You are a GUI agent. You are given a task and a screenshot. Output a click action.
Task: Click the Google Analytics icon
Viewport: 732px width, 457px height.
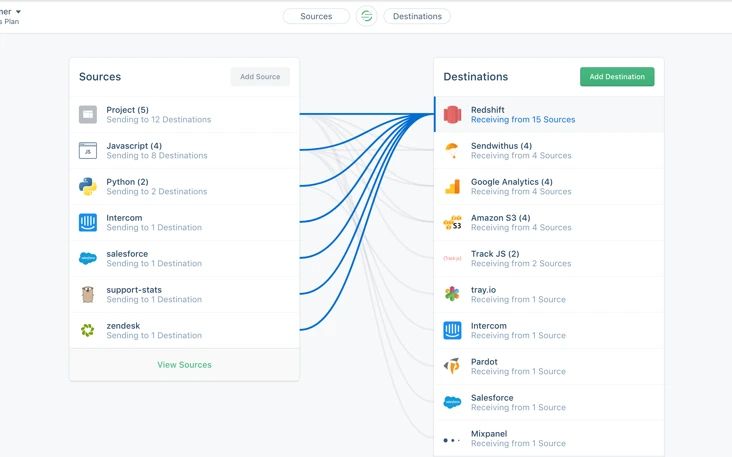(x=452, y=186)
